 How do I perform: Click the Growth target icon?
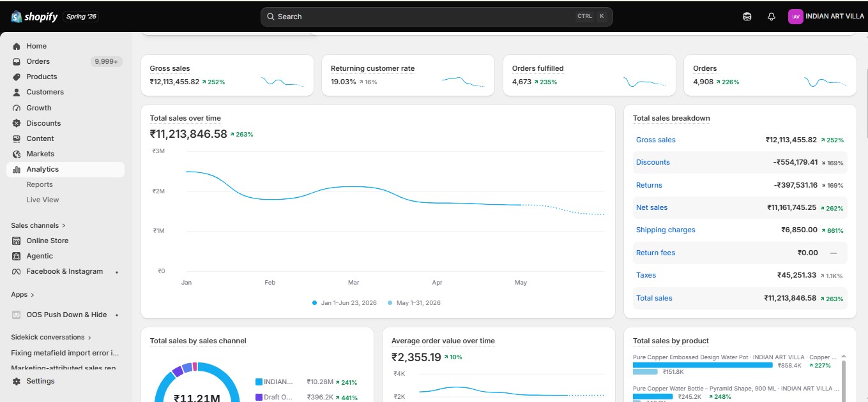click(17, 108)
